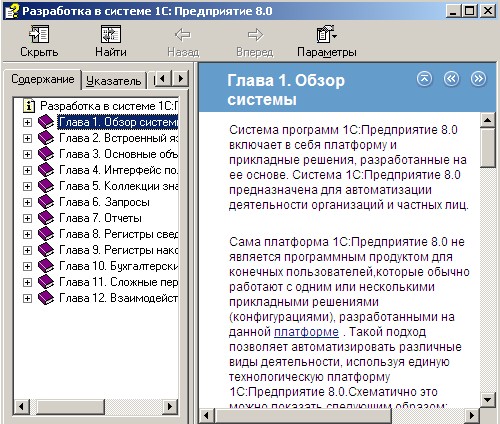Expand Глава 10. Бухгалтерский node
The height and width of the screenshot is (424, 500).
click(27, 266)
